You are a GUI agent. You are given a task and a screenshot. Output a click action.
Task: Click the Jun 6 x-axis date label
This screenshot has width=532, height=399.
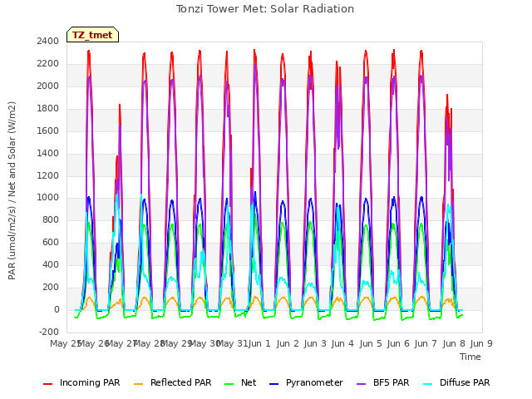click(x=398, y=343)
